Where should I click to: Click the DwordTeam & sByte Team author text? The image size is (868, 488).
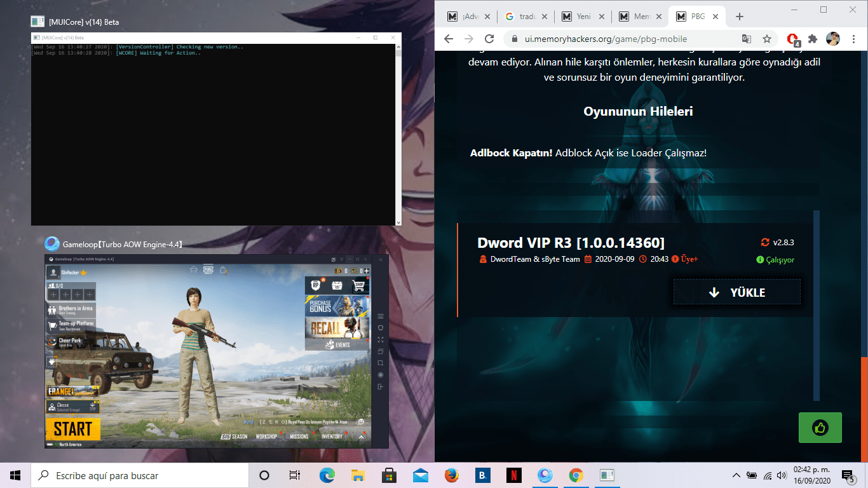tap(534, 259)
